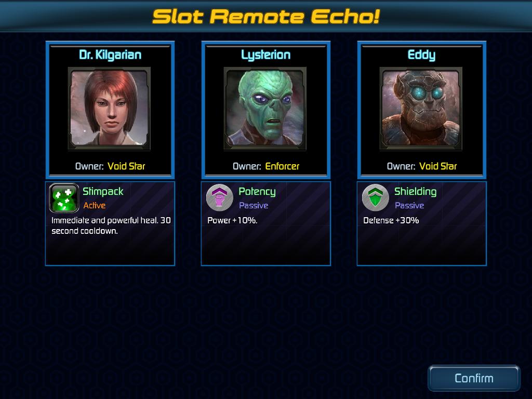Click the Potency ability title

(x=257, y=192)
